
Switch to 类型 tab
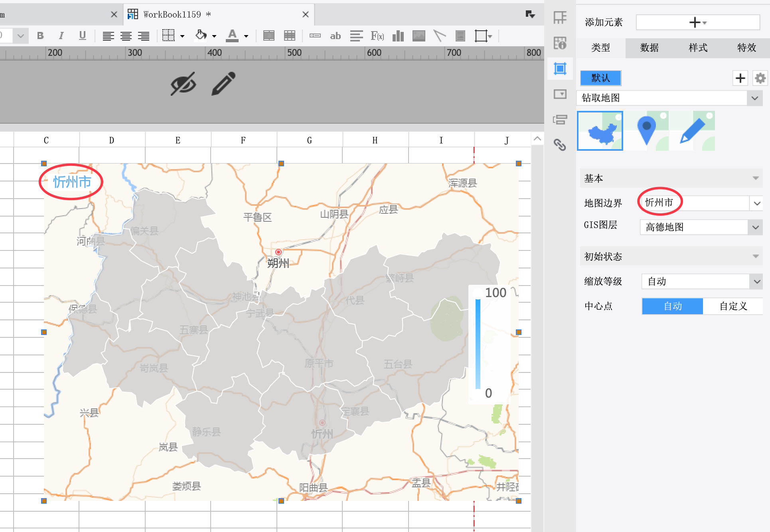pos(600,48)
